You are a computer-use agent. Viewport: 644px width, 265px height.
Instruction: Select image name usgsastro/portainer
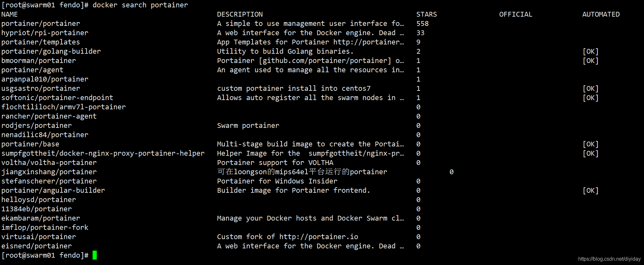[41, 89]
